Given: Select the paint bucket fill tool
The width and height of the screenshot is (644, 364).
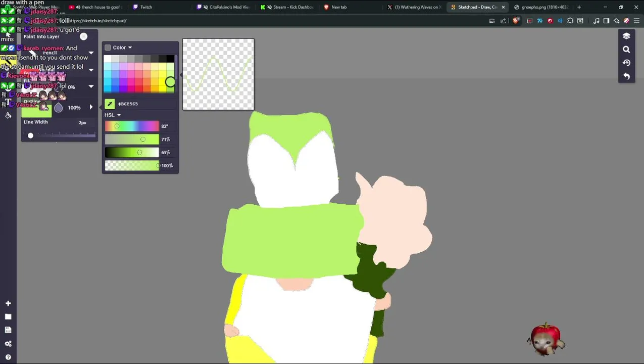Looking at the screenshot, I should coord(8,115).
